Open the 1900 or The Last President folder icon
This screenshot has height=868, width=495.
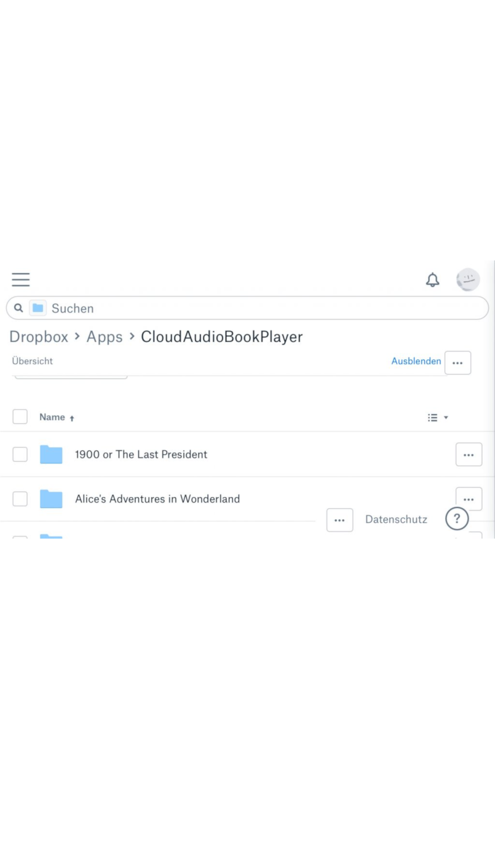point(51,454)
